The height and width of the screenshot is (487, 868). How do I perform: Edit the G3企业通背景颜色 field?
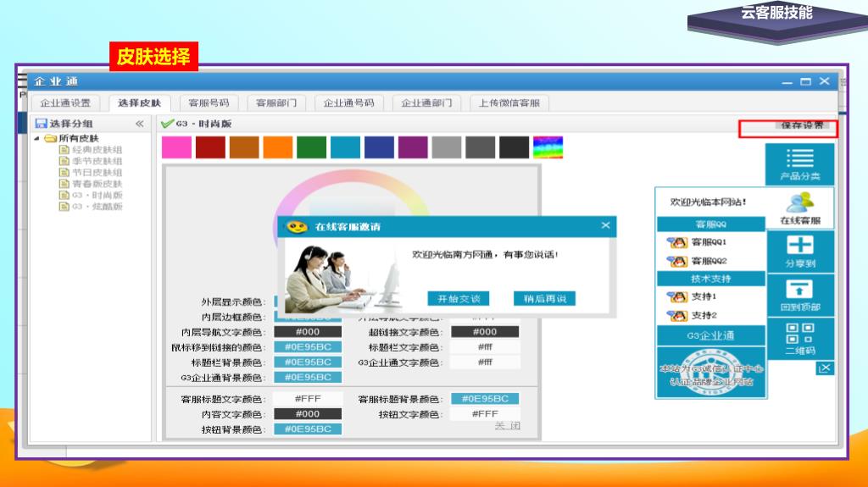click(308, 378)
